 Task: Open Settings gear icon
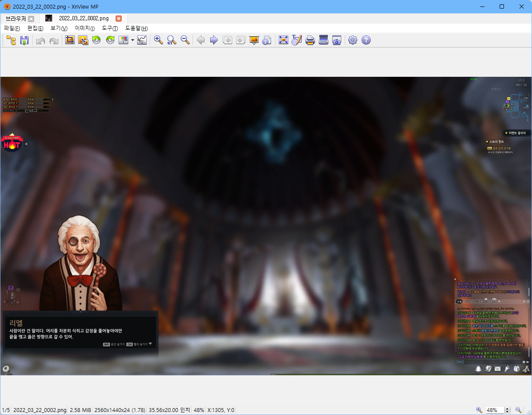point(353,40)
